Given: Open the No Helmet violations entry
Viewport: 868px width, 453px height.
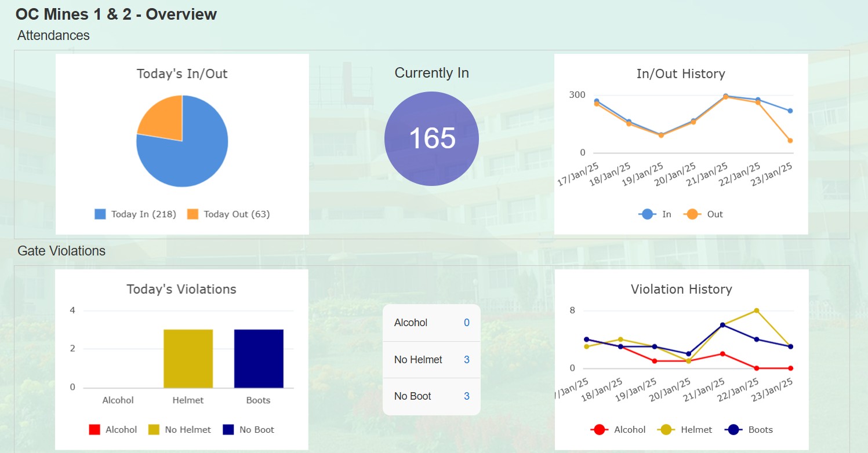Looking at the screenshot, I should pos(431,359).
